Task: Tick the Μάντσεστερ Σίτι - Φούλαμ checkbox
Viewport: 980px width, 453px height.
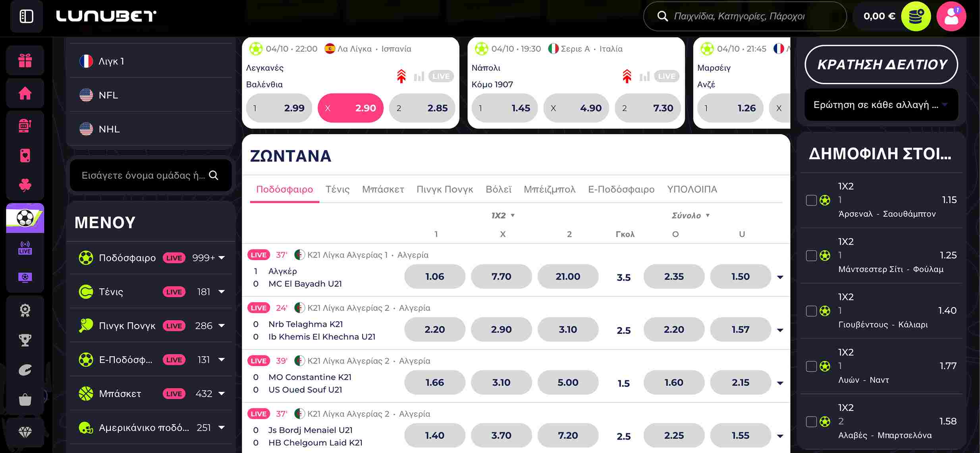Action: [x=811, y=255]
